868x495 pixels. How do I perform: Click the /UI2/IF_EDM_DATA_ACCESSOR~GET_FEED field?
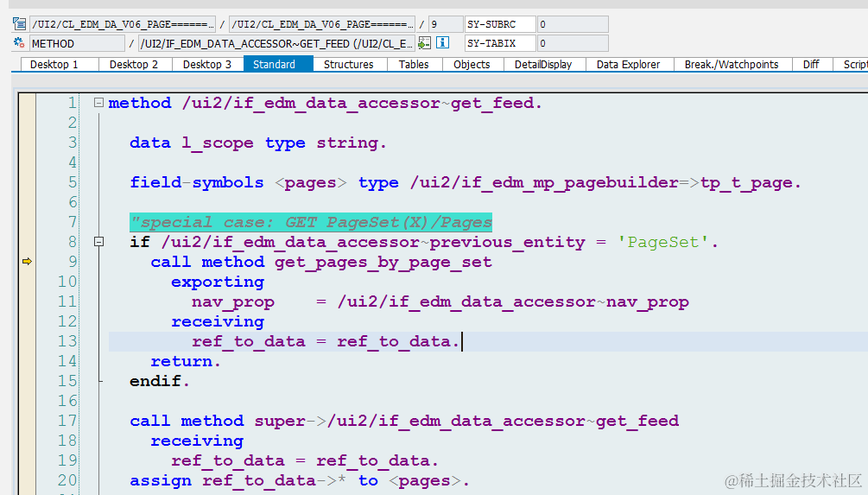tap(276, 43)
